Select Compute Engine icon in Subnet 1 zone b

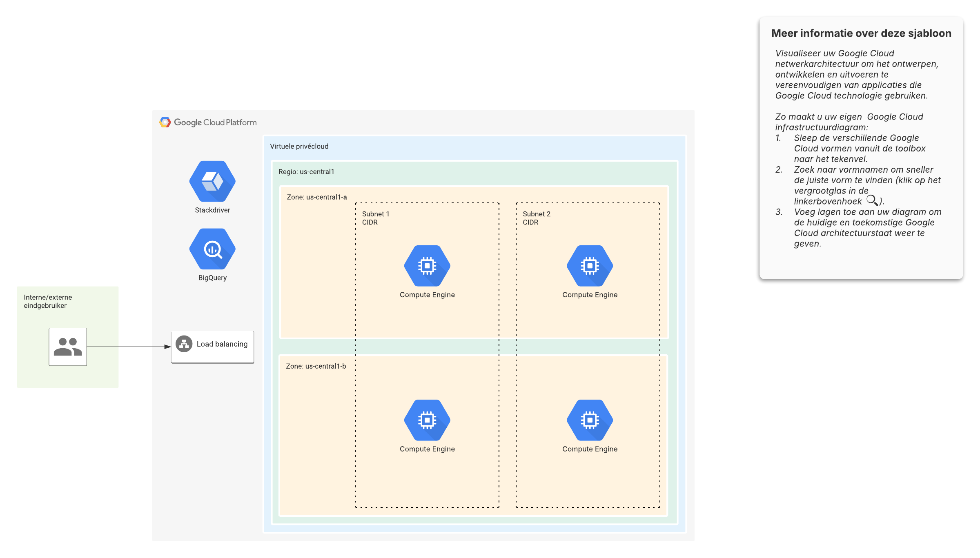pos(427,420)
